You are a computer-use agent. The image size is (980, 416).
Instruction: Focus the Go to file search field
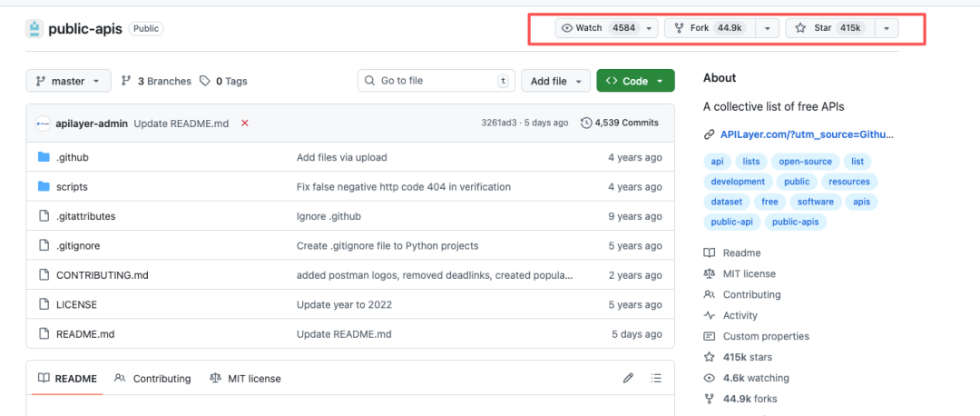click(436, 81)
